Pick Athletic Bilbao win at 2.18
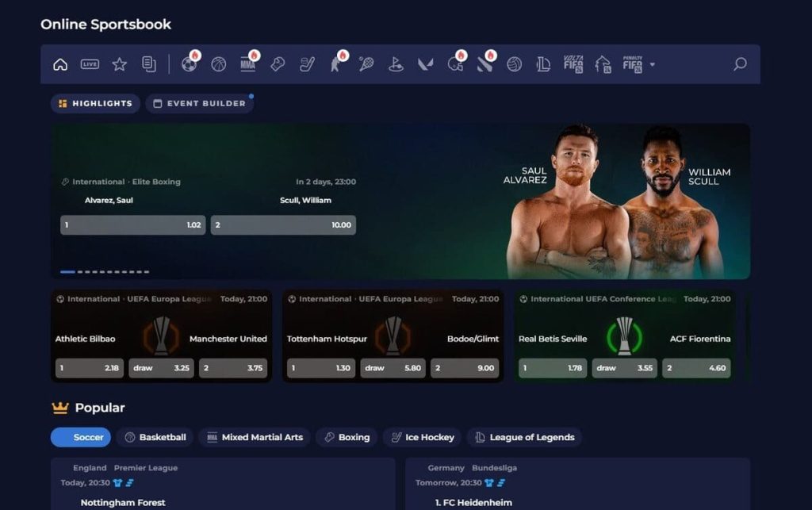Image resolution: width=812 pixels, height=510 pixels. (90, 368)
